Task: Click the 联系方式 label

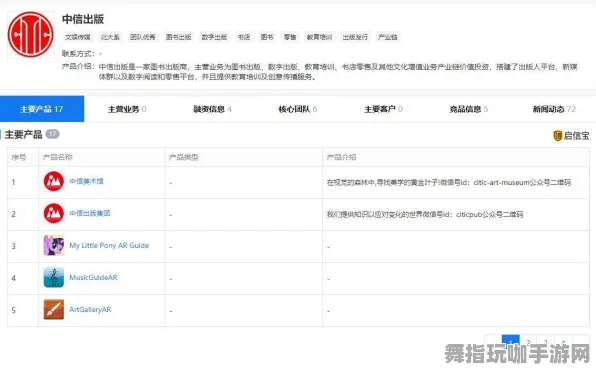Action: [x=78, y=54]
